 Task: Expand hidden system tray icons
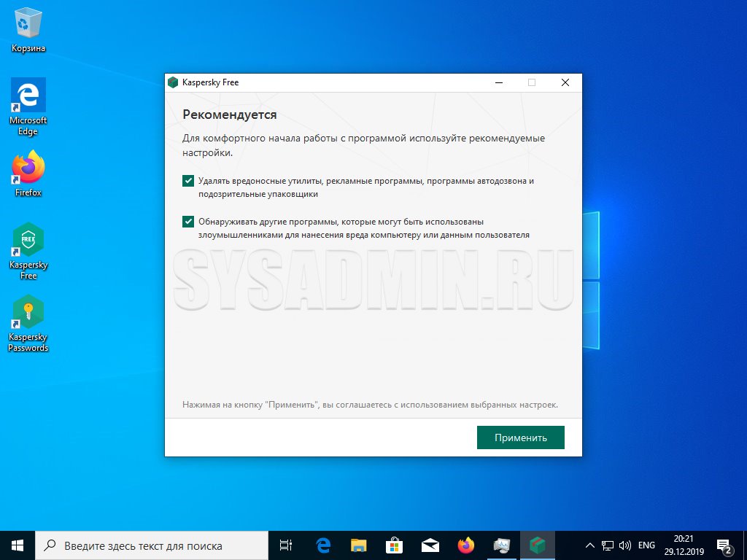coord(590,545)
